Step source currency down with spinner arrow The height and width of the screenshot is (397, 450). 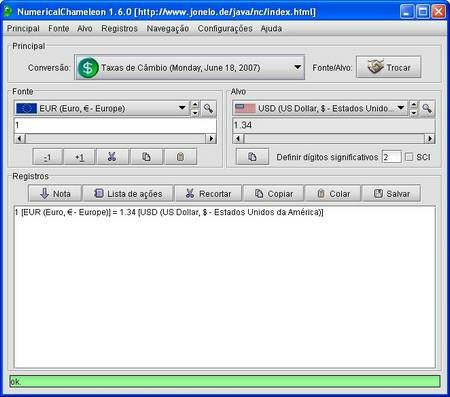coord(195,113)
